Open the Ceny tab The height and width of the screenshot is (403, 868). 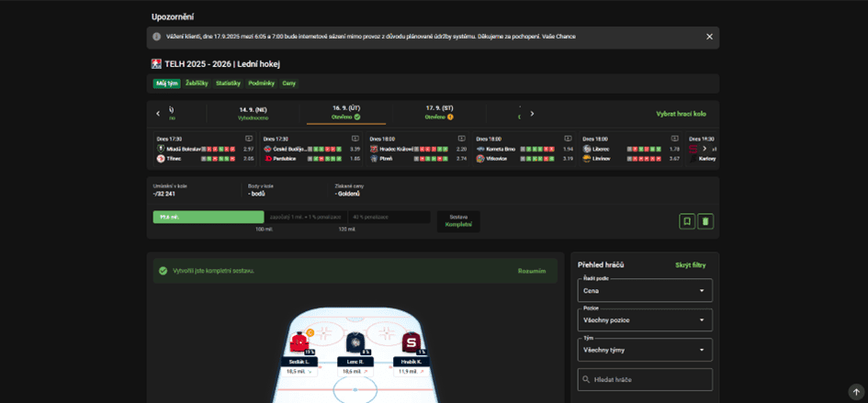[x=289, y=84]
